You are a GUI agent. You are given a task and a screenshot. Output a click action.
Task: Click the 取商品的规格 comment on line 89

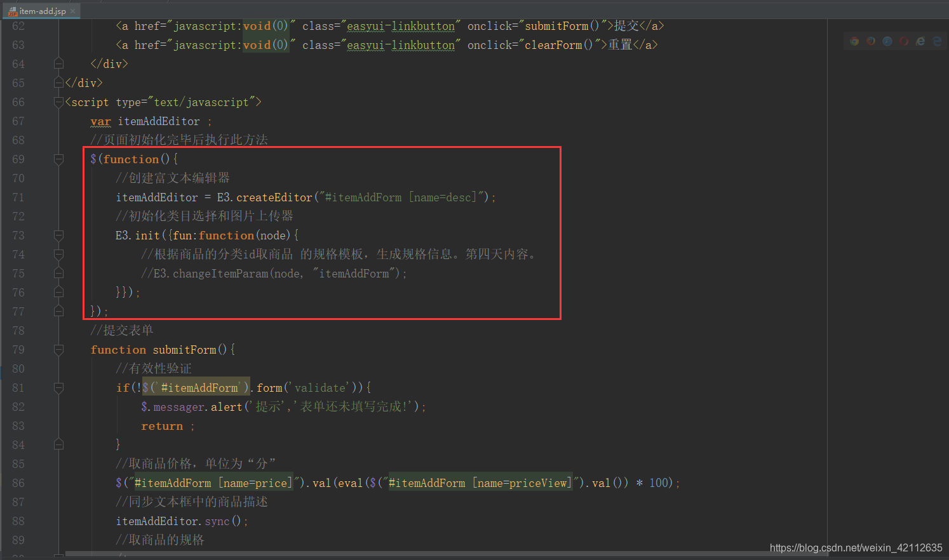[160, 540]
